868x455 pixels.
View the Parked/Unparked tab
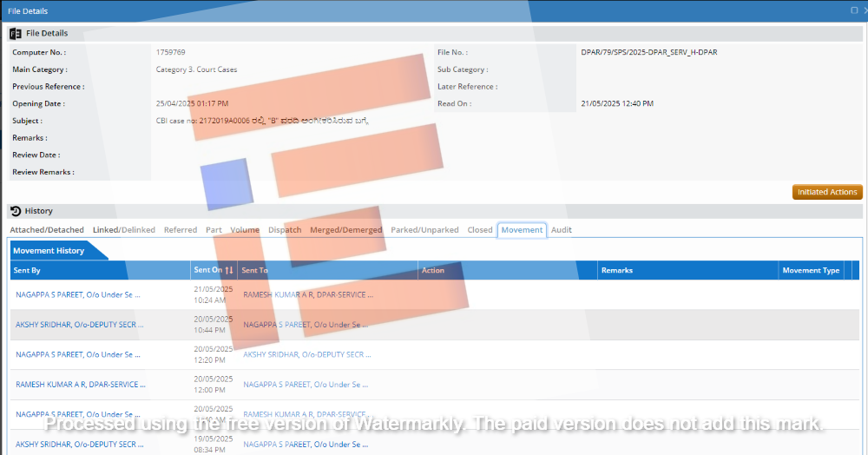[x=424, y=230]
